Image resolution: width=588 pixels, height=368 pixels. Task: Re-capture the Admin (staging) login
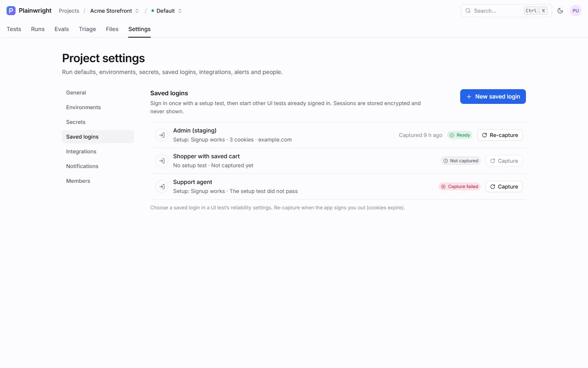tap(500, 135)
